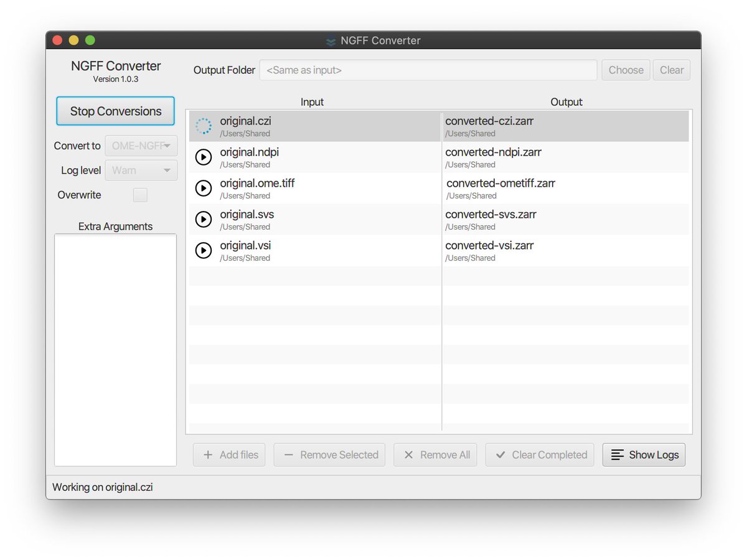Viewport: 747px width, 560px height.
Task: Close the window with the red button
Action: tap(57, 40)
